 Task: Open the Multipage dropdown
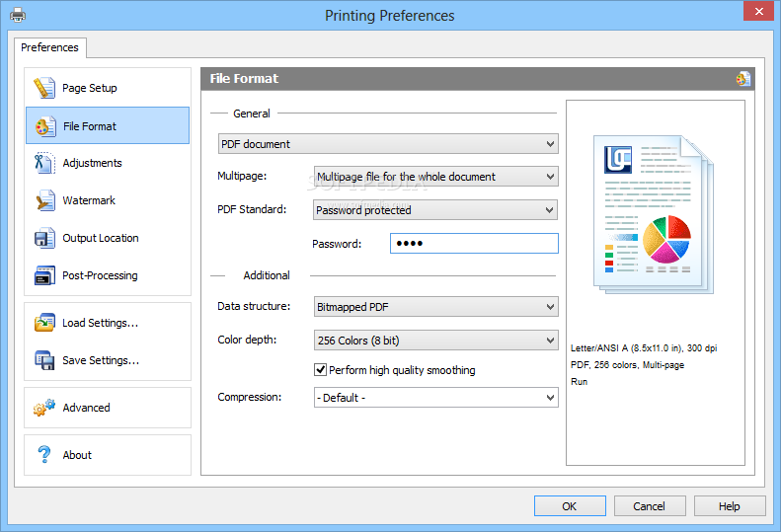435,177
